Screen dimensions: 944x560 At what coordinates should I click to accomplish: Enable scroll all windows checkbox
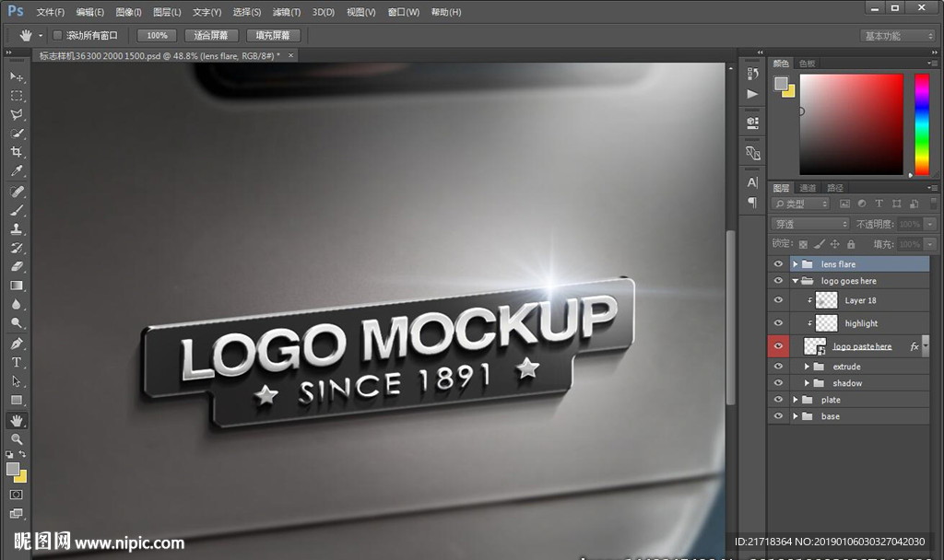point(58,36)
